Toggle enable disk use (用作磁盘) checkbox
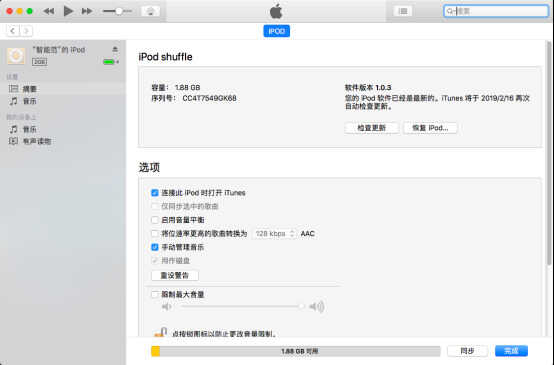This screenshot has height=365, width=554. (155, 260)
